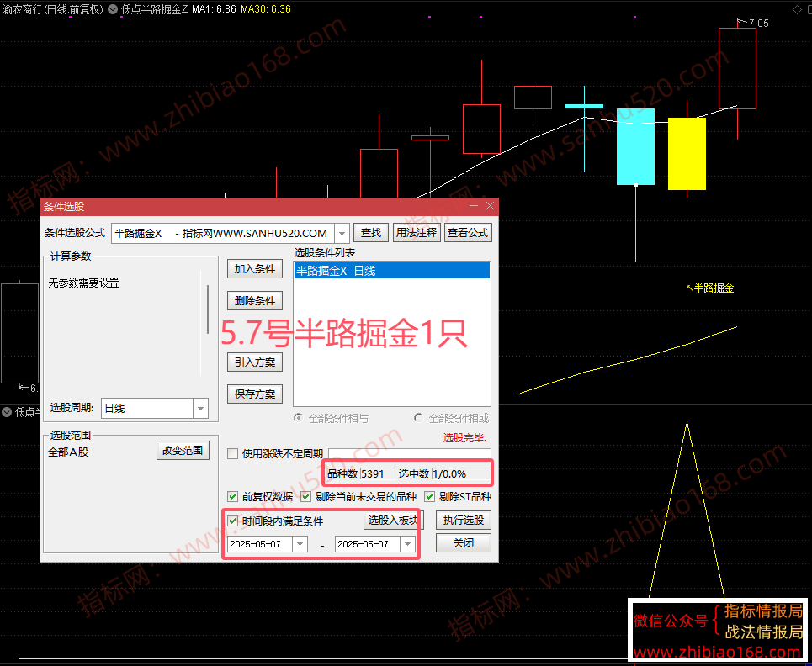
Task: Click the 删除条件 button
Action: (255, 301)
